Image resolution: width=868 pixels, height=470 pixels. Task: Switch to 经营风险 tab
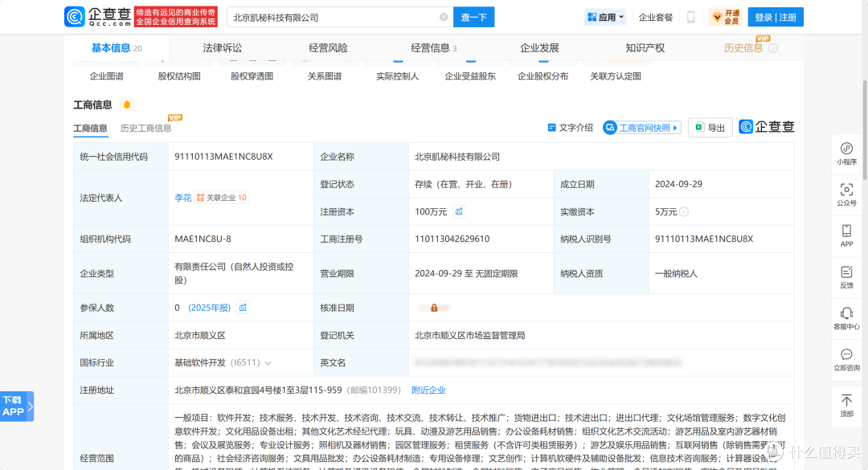(x=328, y=48)
